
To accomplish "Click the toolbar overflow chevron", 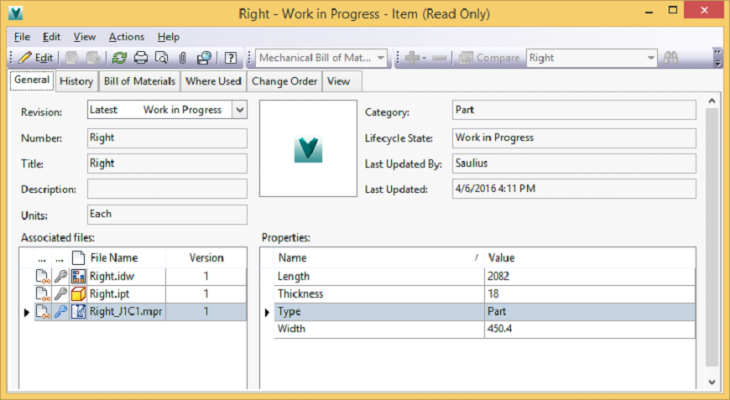I will point(717,57).
